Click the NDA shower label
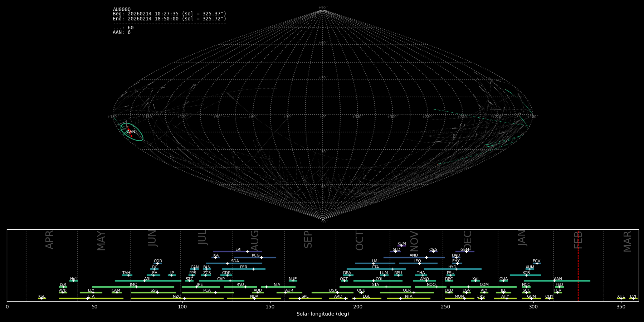The height and width of the screenshot is (322, 644). 254,297
